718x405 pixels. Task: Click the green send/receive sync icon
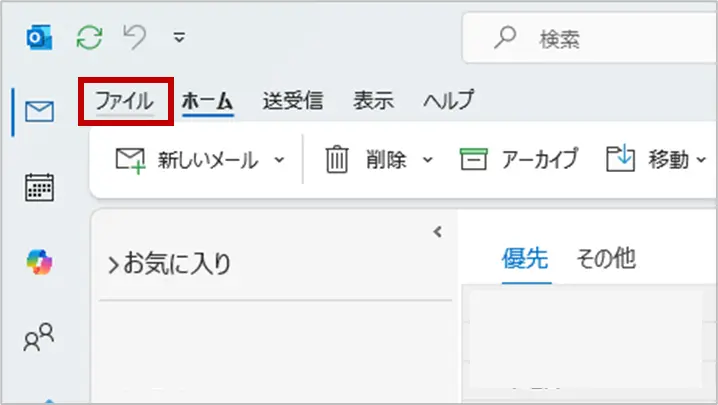(x=91, y=38)
